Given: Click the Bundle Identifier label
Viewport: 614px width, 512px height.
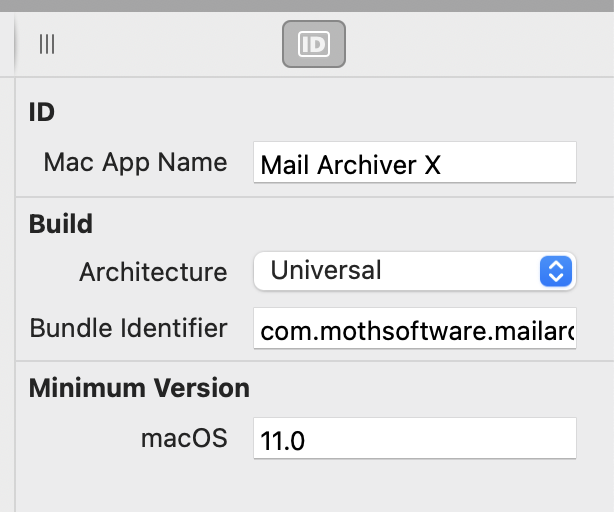Looking at the screenshot, I should coord(128,328).
